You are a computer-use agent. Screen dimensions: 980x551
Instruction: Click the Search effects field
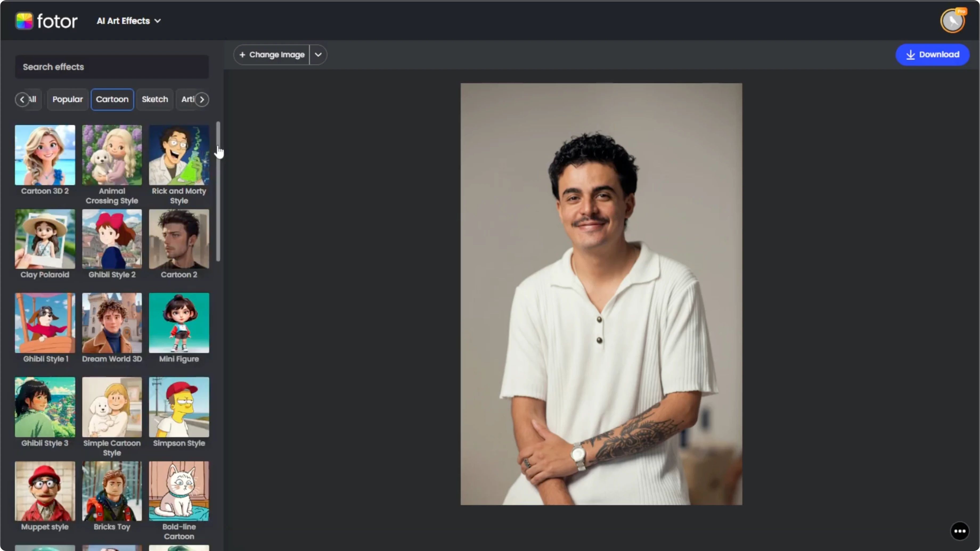(x=112, y=67)
